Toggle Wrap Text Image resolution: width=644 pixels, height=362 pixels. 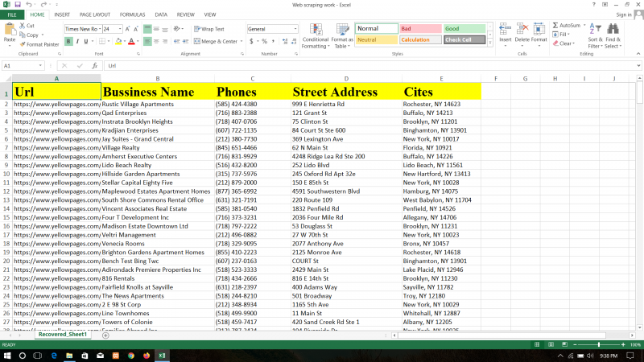tap(208, 29)
